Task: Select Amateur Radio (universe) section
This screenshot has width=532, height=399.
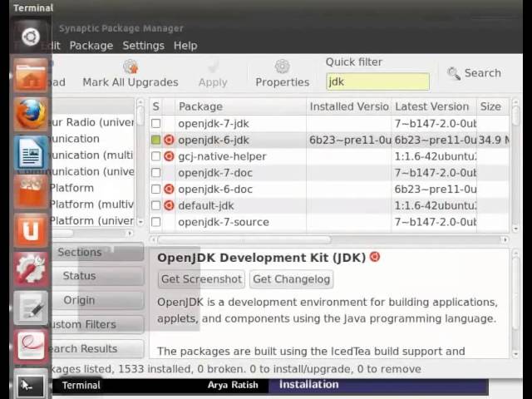Action: [93, 122]
